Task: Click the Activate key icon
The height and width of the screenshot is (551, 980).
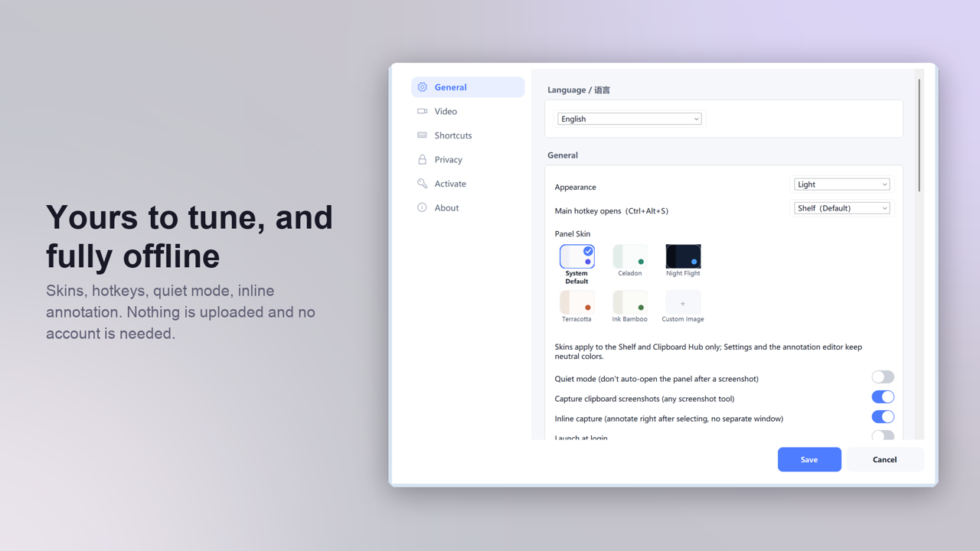Action: pyautogui.click(x=422, y=184)
